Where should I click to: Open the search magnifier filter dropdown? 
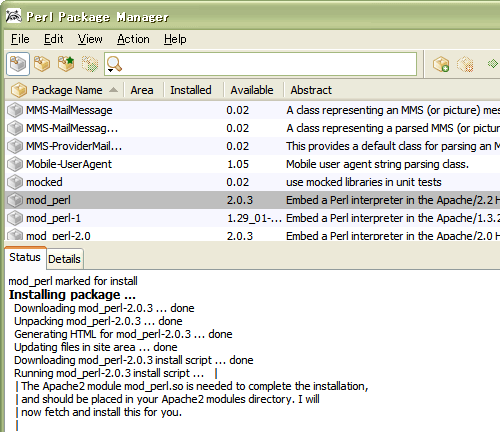point(114,64)
